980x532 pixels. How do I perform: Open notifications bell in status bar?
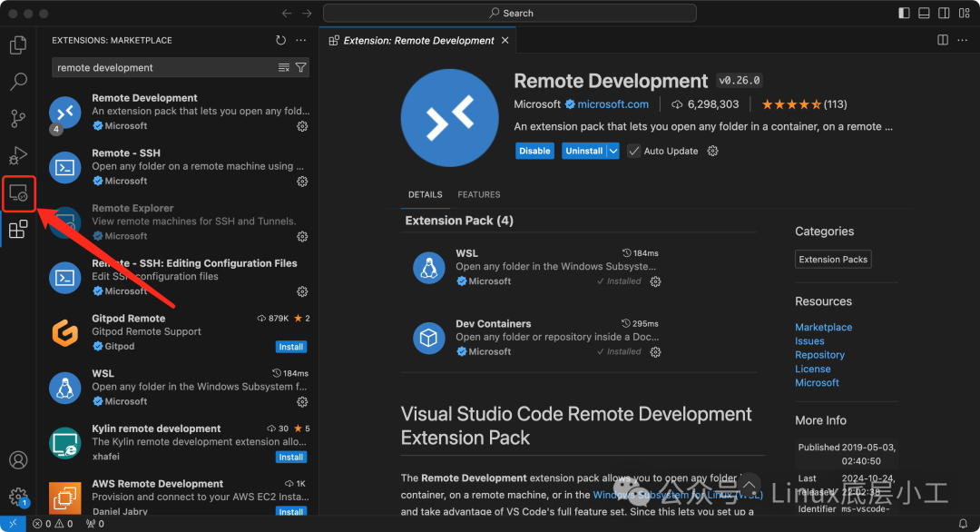(963, 524)
